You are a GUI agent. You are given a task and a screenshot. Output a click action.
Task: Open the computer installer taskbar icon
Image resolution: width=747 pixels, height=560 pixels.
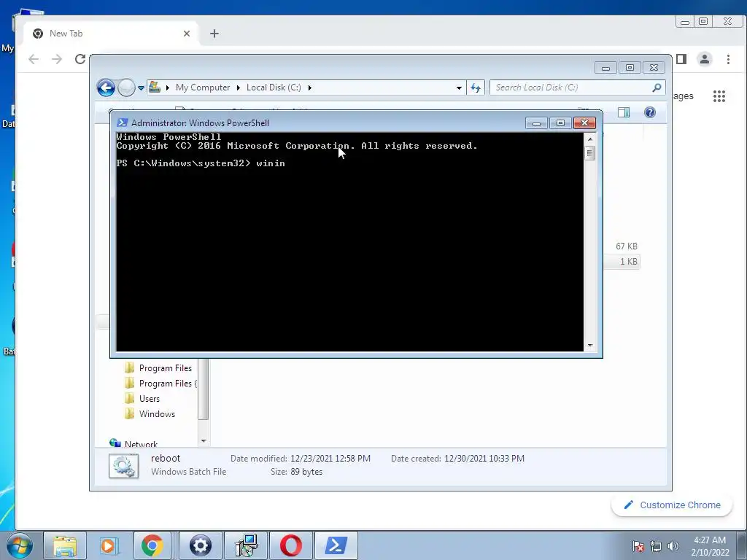246,545
